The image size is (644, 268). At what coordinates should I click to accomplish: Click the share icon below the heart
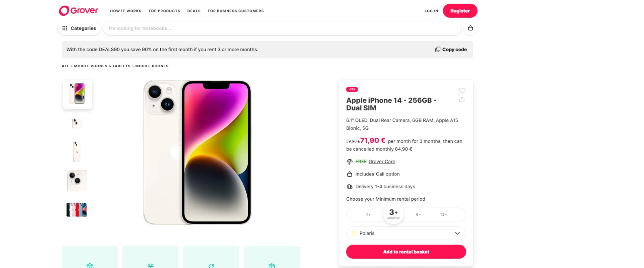[x=462, y=99]
